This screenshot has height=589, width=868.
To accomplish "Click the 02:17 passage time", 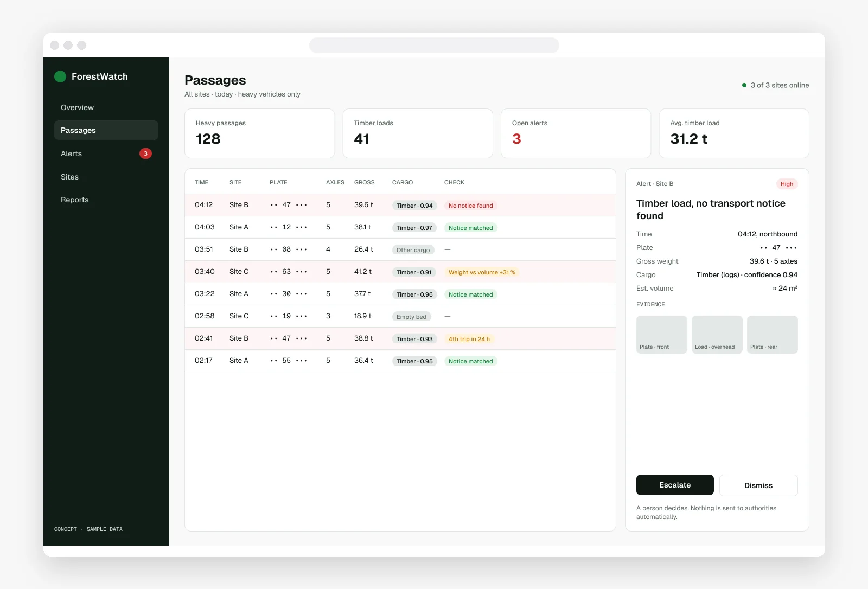I will 203,361.
